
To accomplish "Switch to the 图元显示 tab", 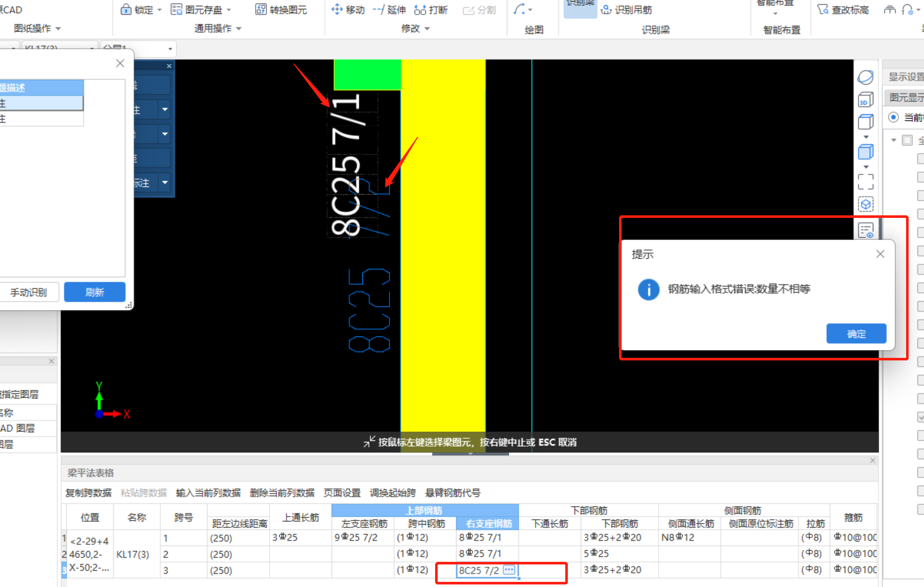I will (905, 97).
